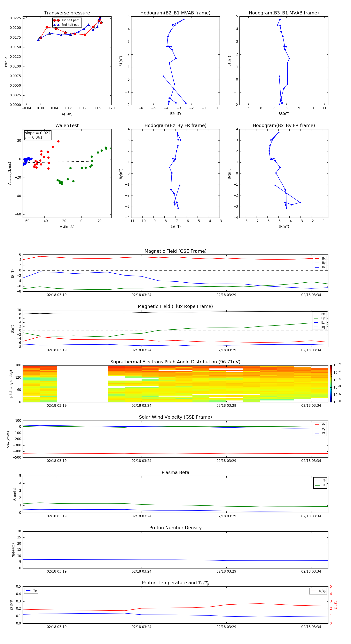Click the 'Proton Number Density' title

[175, 528]
